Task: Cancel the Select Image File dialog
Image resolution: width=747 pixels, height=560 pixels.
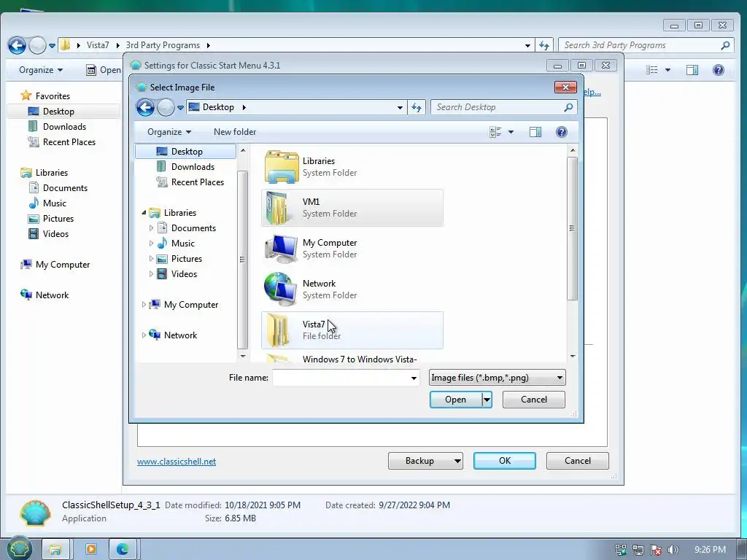Action: pyautogui.click(x=533, y=400)
